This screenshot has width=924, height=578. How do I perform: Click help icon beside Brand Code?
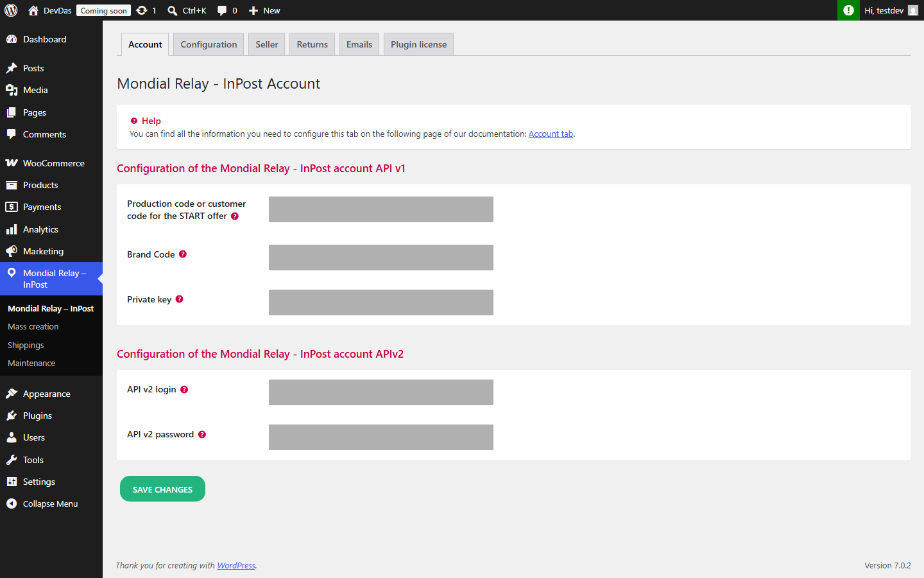click(x=183, y=254)
